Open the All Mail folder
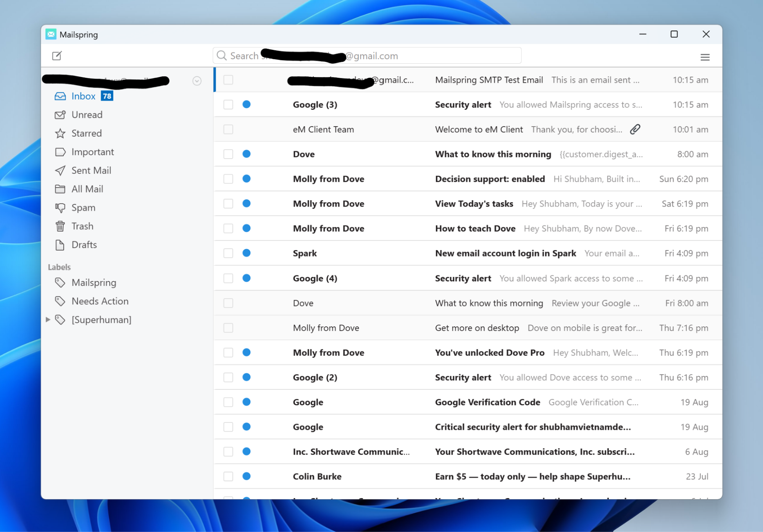This screenshot has width=763, height=532. point(87,189)
